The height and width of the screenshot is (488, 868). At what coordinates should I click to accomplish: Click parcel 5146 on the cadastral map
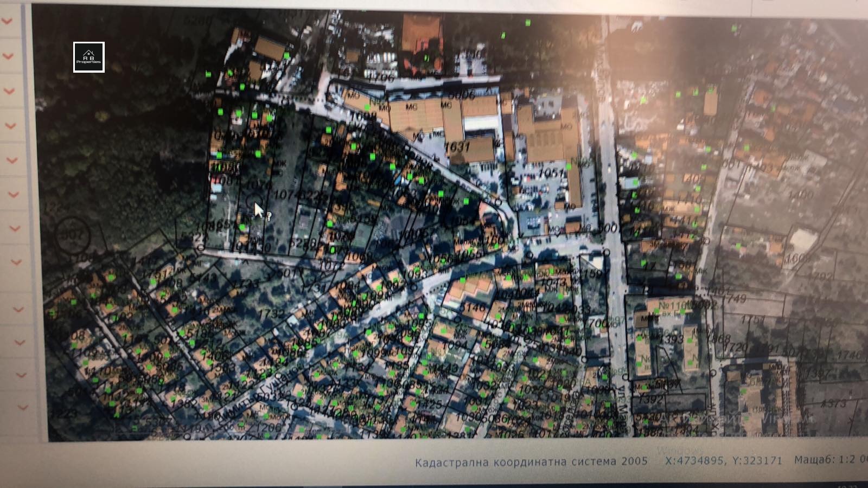(x=473, y=307)
